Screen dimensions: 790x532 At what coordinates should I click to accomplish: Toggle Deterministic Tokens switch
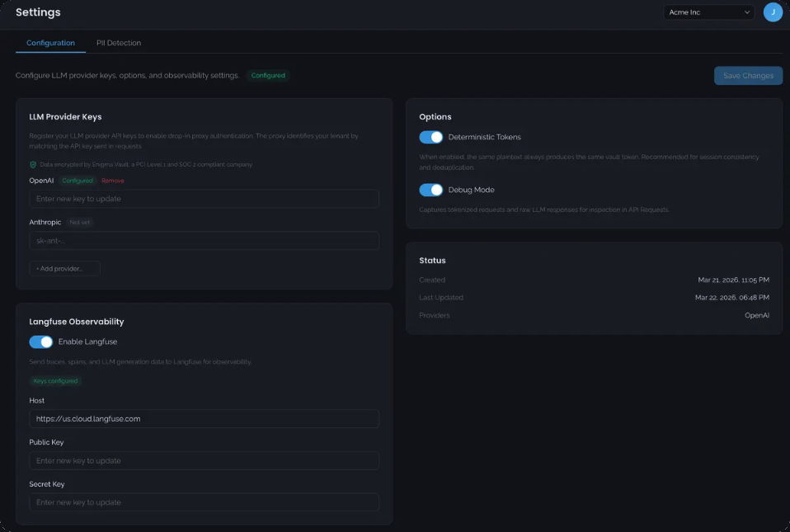430,137
